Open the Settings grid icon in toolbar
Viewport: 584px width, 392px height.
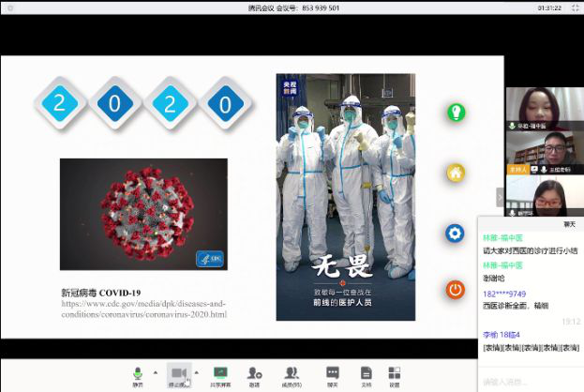pos(395,374)
